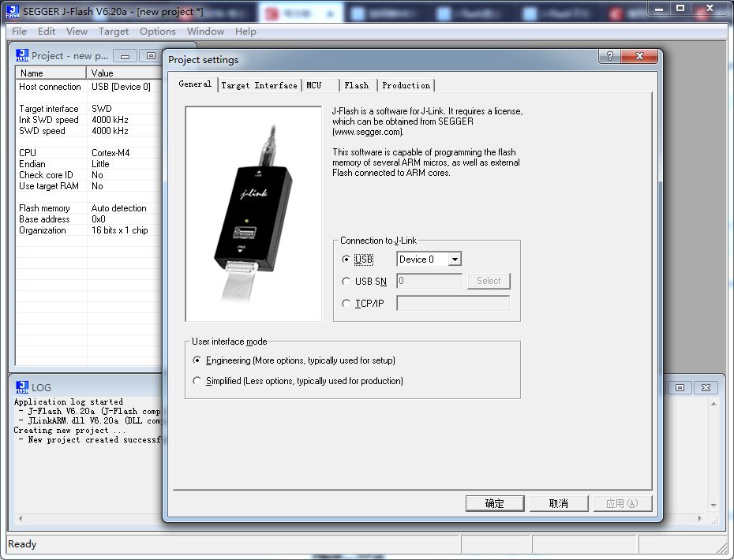Minimize the Project panel using its minimize icon
The height and width of the screenshot is (560, 734).
pyautogui.click(x=125, y=56)
